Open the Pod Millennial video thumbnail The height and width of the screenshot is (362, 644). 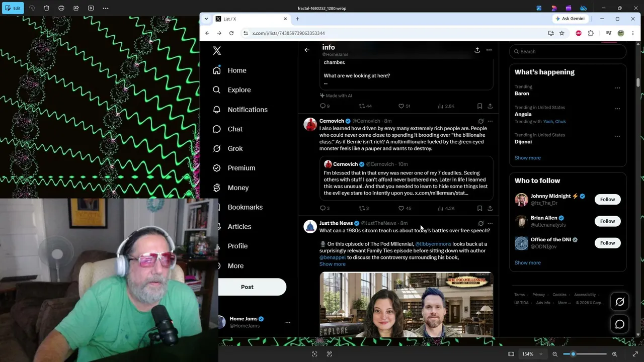point(406,304)
